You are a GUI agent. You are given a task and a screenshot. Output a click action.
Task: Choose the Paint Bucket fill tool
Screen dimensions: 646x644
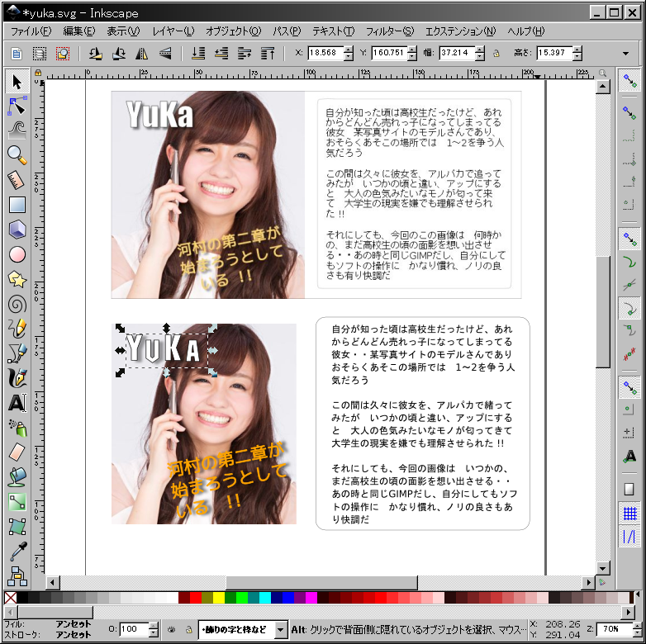point(17,476)
